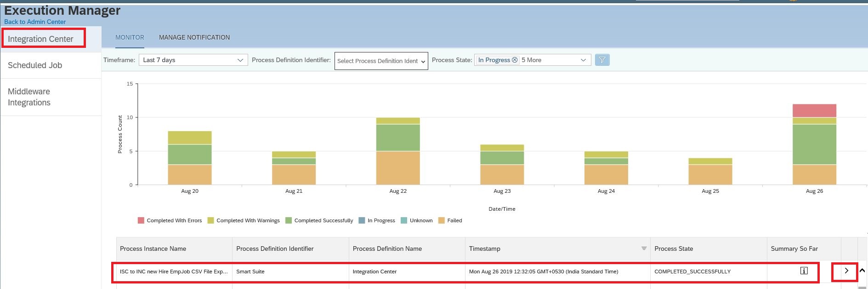Viewport: 868px width, 289px height.
Task: Toggle Completed With Warnings legend item
Action: [x=244, y=220]
